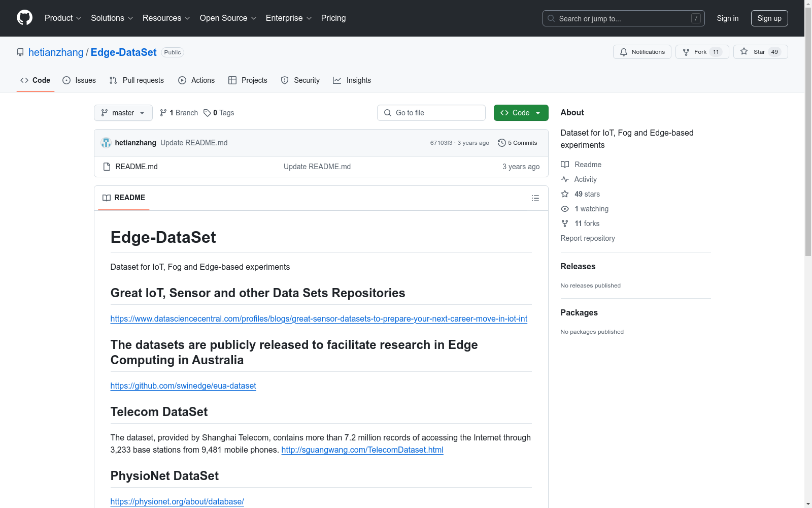This screenshot has width=812, height=508.
Task: Open the hetianzhang owner link
Action: (56, 52)
